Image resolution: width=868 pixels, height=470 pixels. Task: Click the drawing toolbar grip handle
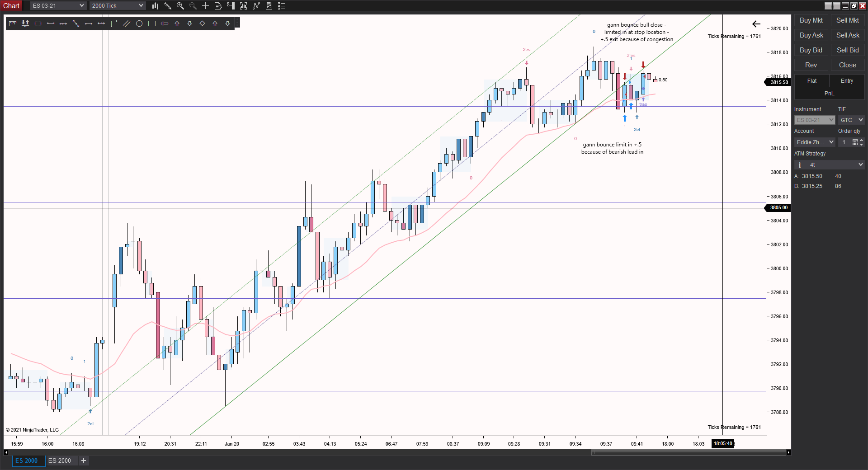(237, 23)
